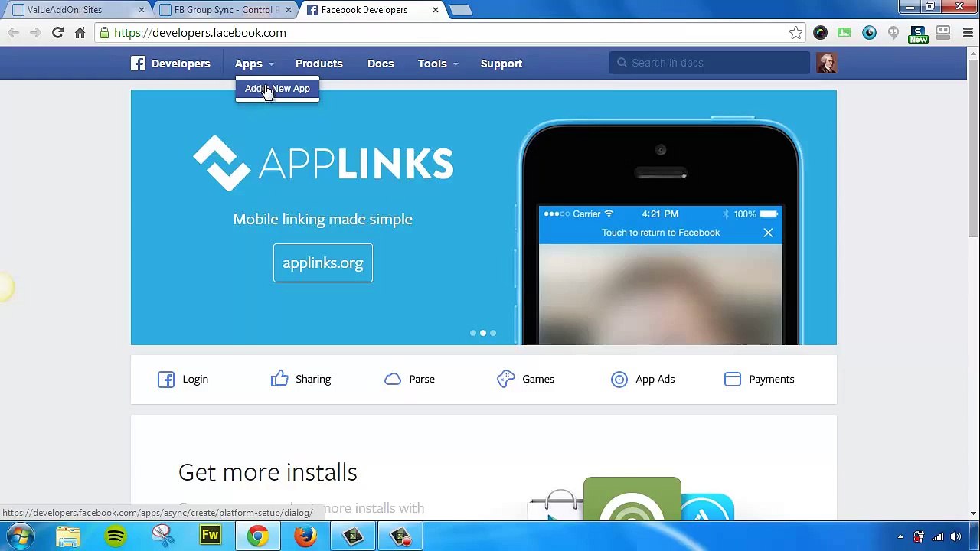Click the Login product icon
The width and height of the screenshot is (980, 551).
166,379
